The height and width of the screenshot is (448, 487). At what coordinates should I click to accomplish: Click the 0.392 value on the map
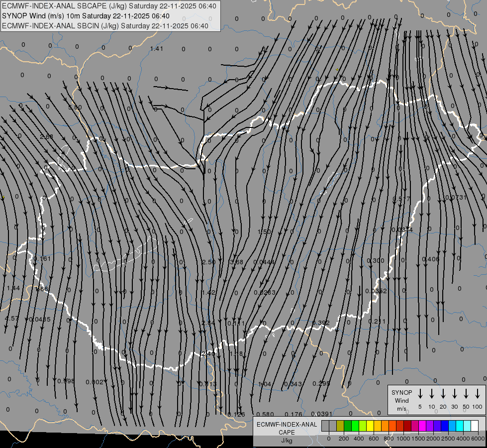(x=321, y=323)
